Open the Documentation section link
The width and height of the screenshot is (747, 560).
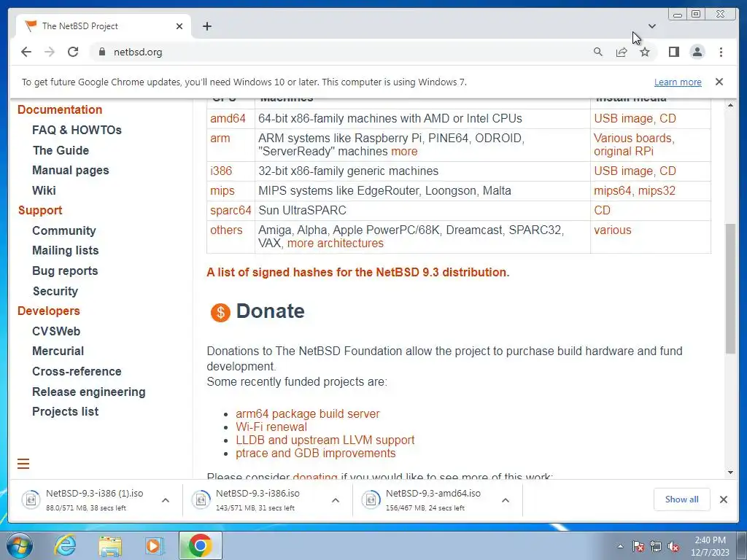pos(60,109)
